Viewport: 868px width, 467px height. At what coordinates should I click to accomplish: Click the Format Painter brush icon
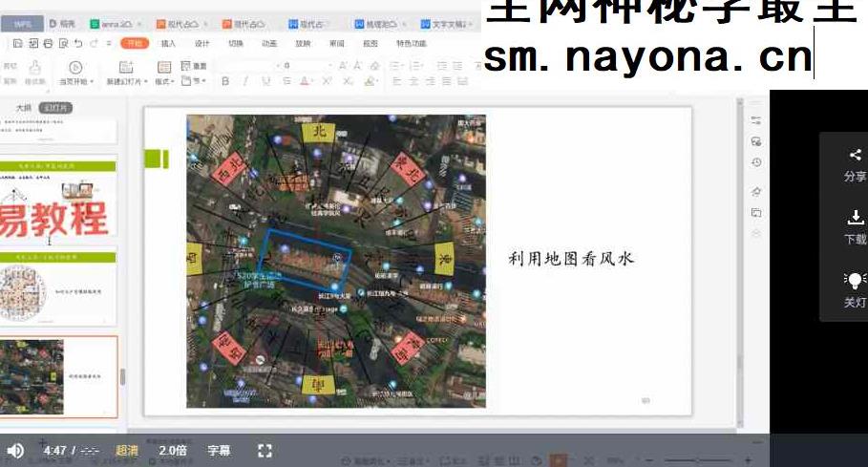(x=35, y=68)
